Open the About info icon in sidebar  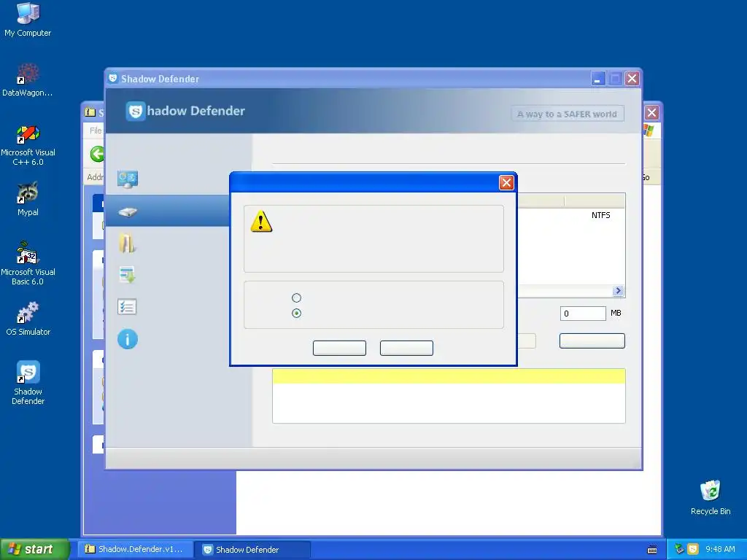coord(128,339)
